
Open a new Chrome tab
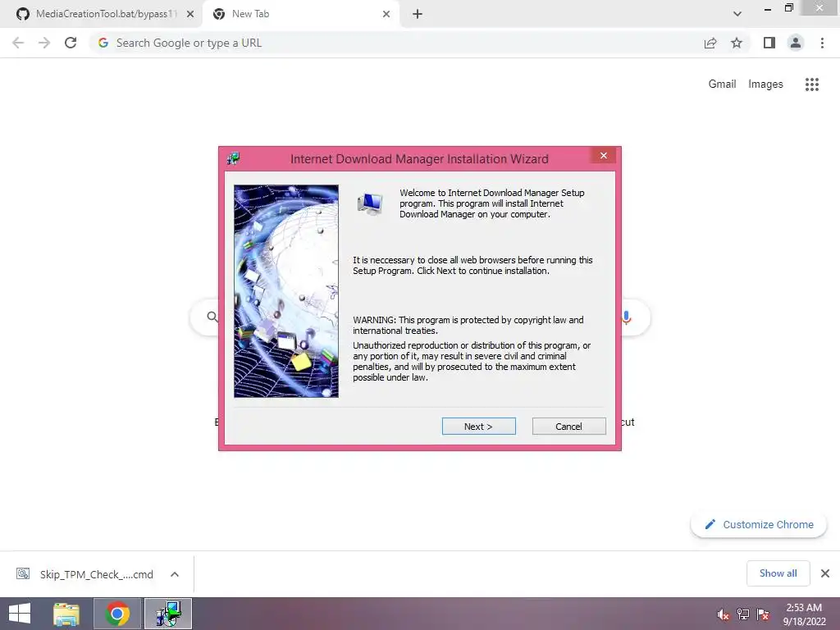pos(418,14)
